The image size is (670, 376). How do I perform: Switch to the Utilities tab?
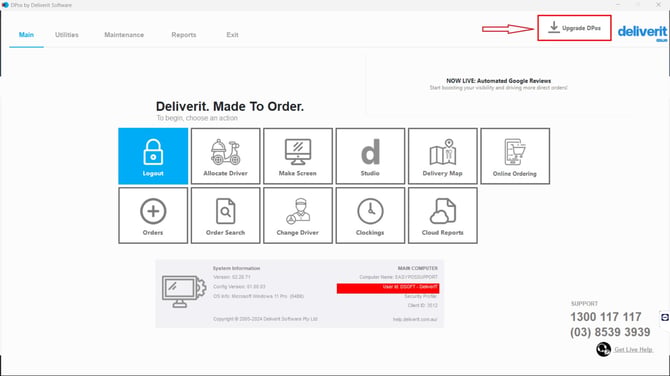[x=67, y=35]
